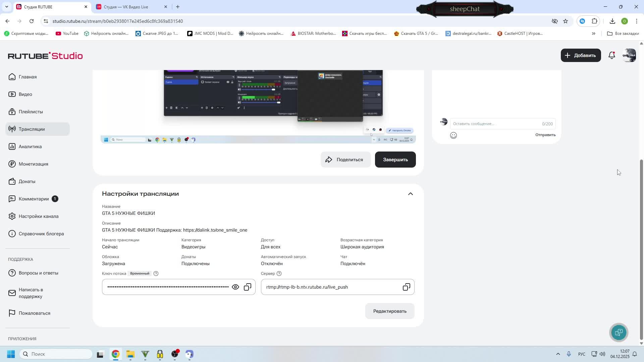Open the emoji picker in chat
This screenshot has height=362, width=644.
click(x=453, y=135)
